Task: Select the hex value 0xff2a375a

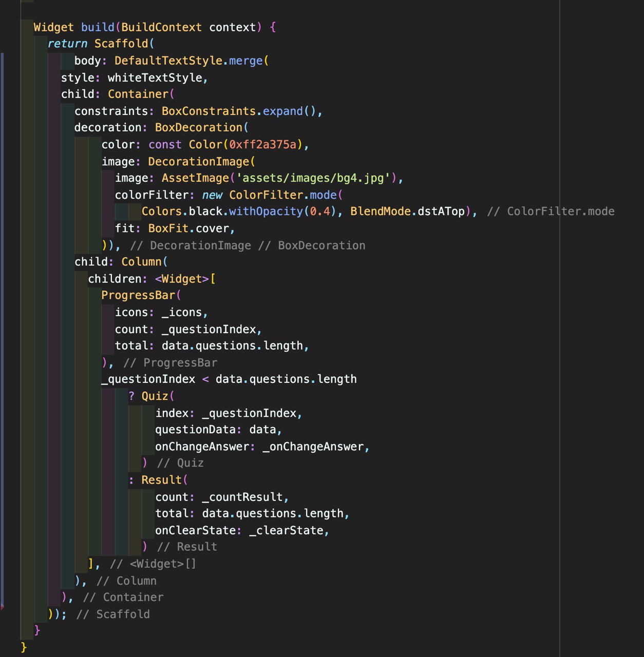Action: pos(263,144)
